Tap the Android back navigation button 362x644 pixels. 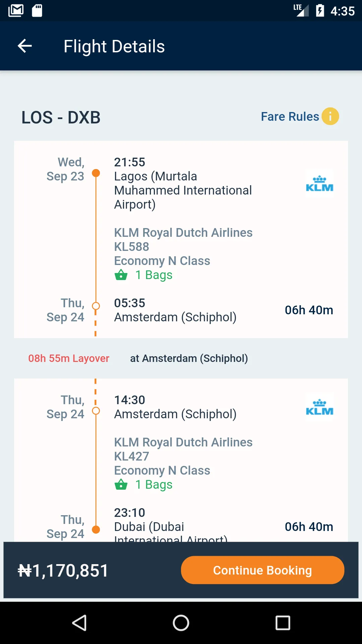pos(80,623)
